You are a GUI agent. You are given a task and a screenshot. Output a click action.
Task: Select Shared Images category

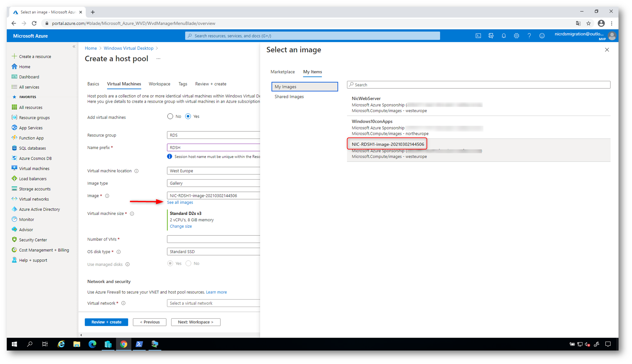289,97
